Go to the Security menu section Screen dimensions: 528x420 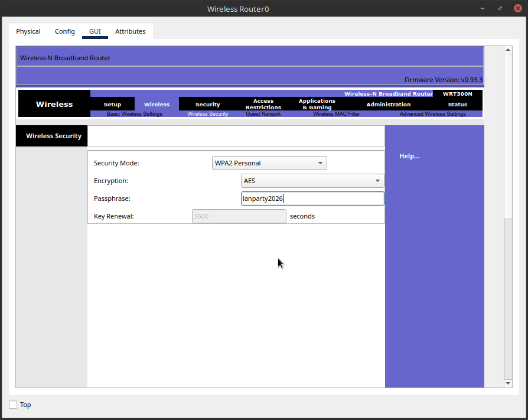pos(208,105)
